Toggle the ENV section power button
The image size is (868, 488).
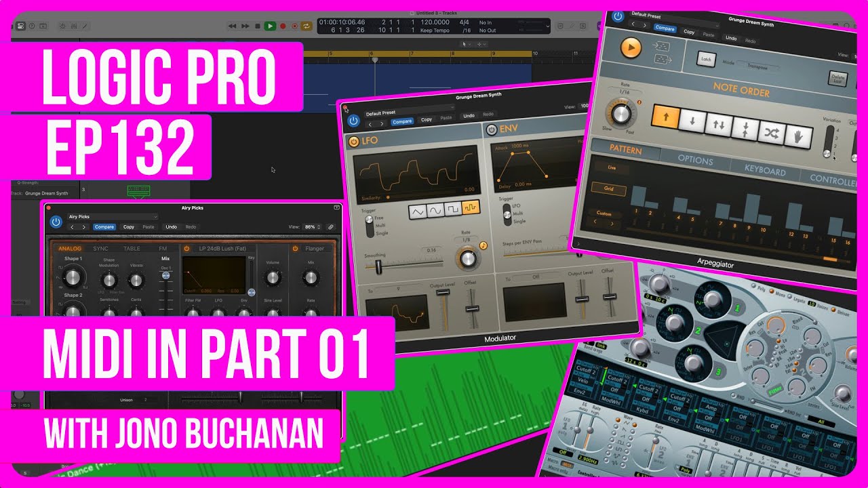click(492, 129)
